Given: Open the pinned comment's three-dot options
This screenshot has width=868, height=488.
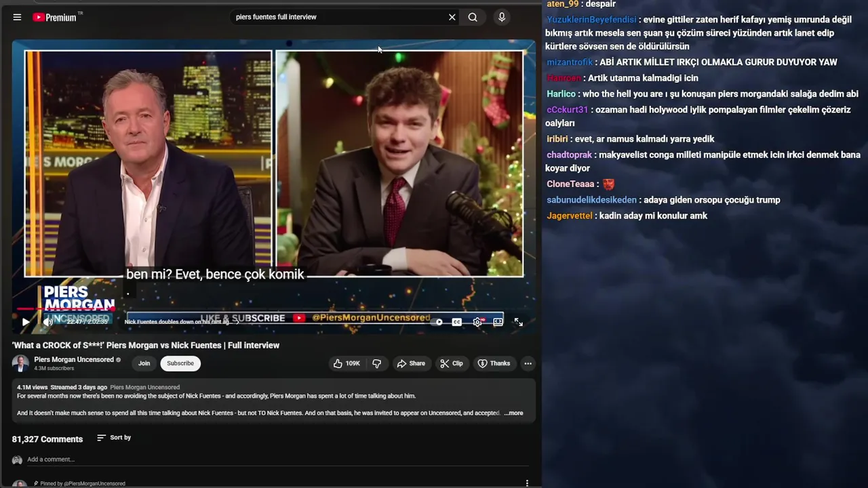Looking at the screenshot, I should coord(527,483).
